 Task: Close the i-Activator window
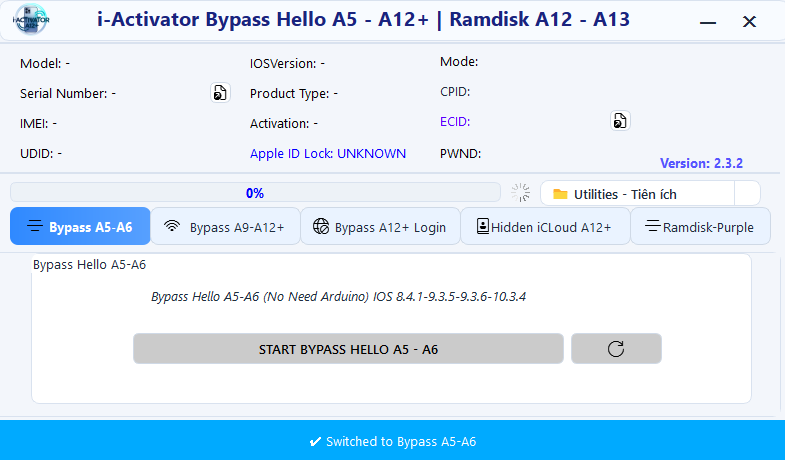[x=749, y=22]
